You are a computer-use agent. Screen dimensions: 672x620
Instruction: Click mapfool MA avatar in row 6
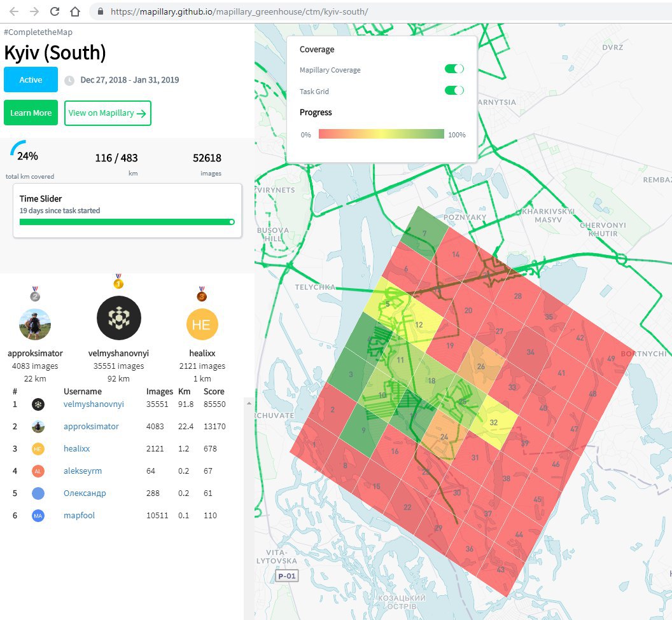(x=38, y=516)
